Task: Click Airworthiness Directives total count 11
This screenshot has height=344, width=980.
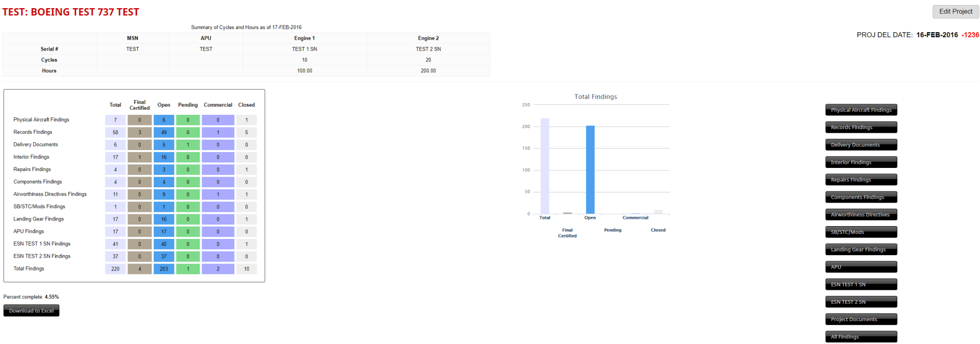Action: click(115, 194)
